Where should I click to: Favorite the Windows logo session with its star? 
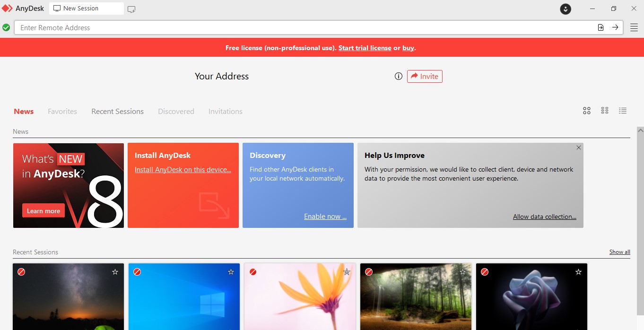pyautogui.click(x=231, y=272)
